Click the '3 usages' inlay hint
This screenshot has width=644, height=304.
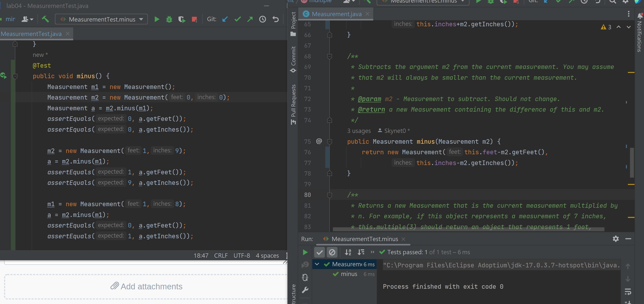(359, 131)
